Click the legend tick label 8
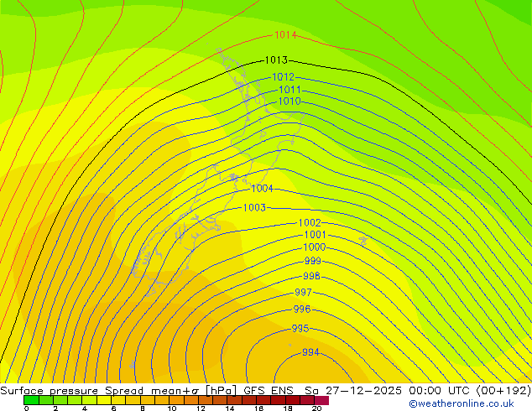Viewport: 532px width, 411px height. (143, 408)
